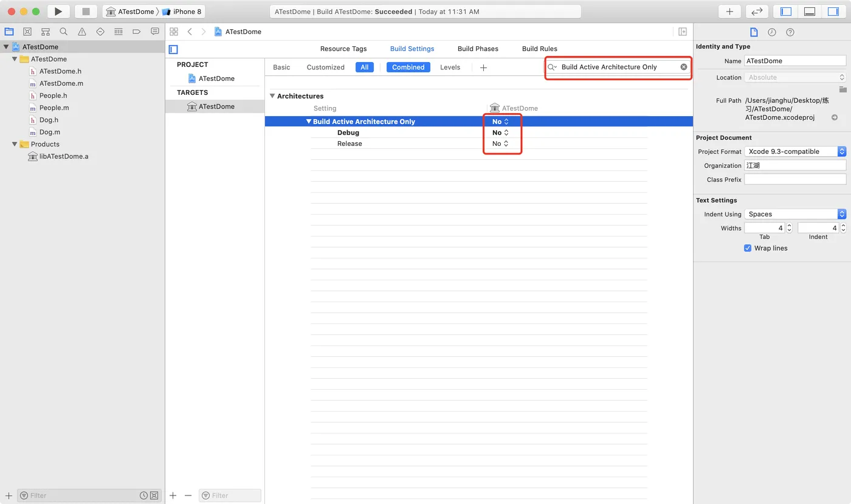Open the Location dropdown
The image size is (851, 504).
tap(795, 77)
